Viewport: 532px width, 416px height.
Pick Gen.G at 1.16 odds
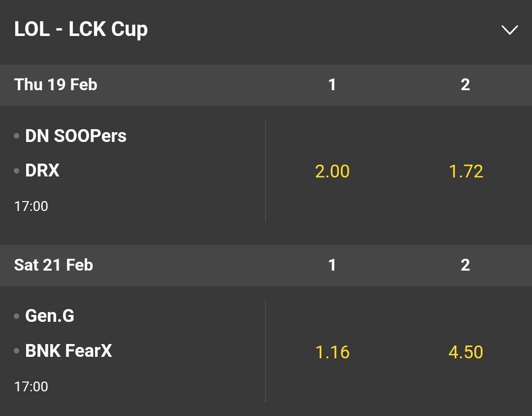click(x=332, y=352)
